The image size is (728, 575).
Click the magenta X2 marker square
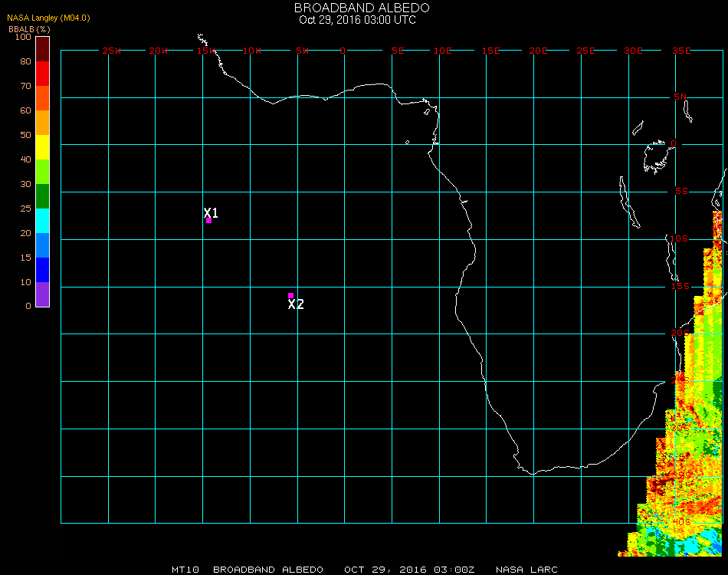pyautogui.click(x=290, y=295)
